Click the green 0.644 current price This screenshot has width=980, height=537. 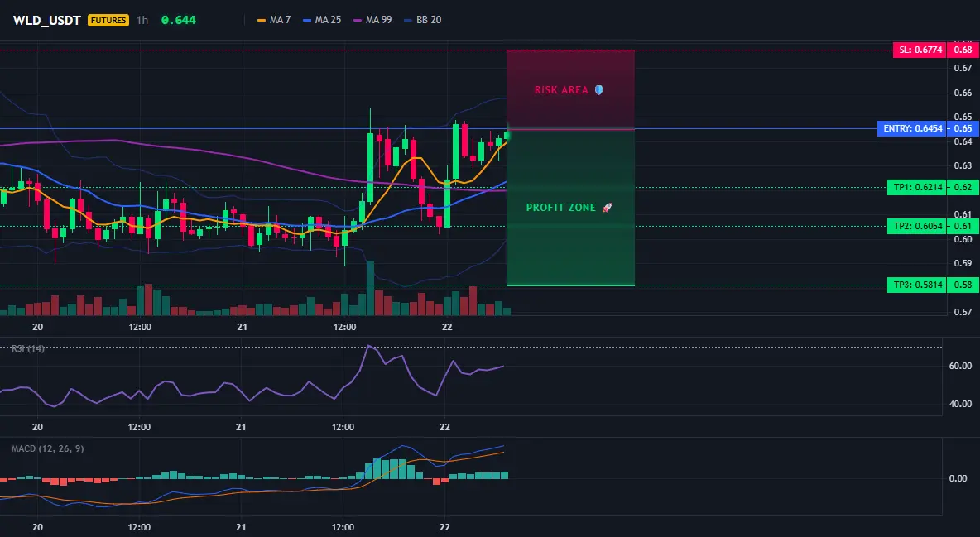tap(178, 20)
